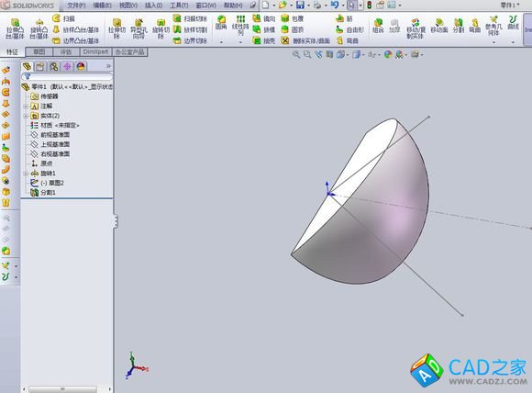
Task: Open the 插入 menu
Action: click(154, 6)
